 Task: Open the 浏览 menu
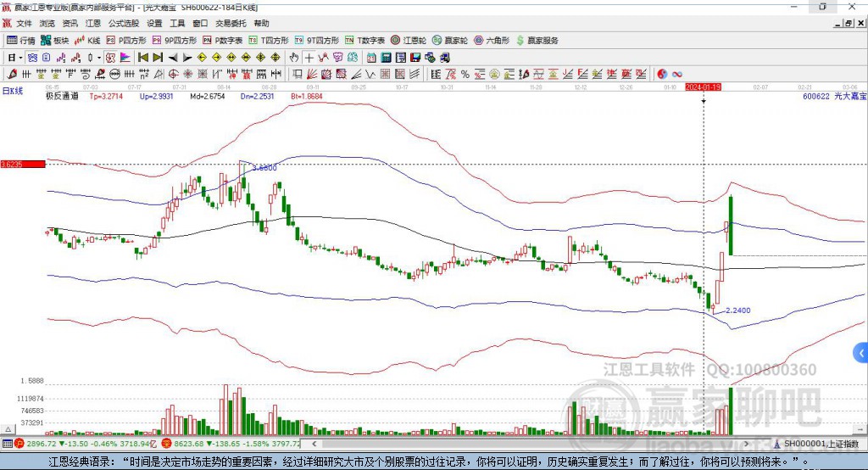point(47,23)
